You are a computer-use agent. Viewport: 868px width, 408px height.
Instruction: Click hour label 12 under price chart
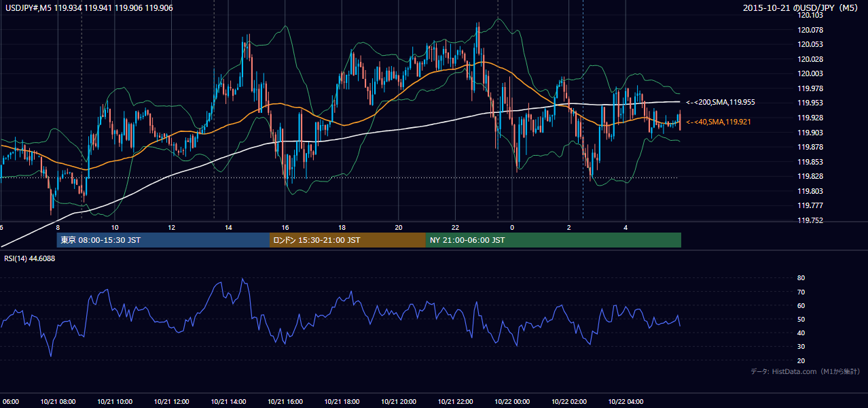click(172, 227)
